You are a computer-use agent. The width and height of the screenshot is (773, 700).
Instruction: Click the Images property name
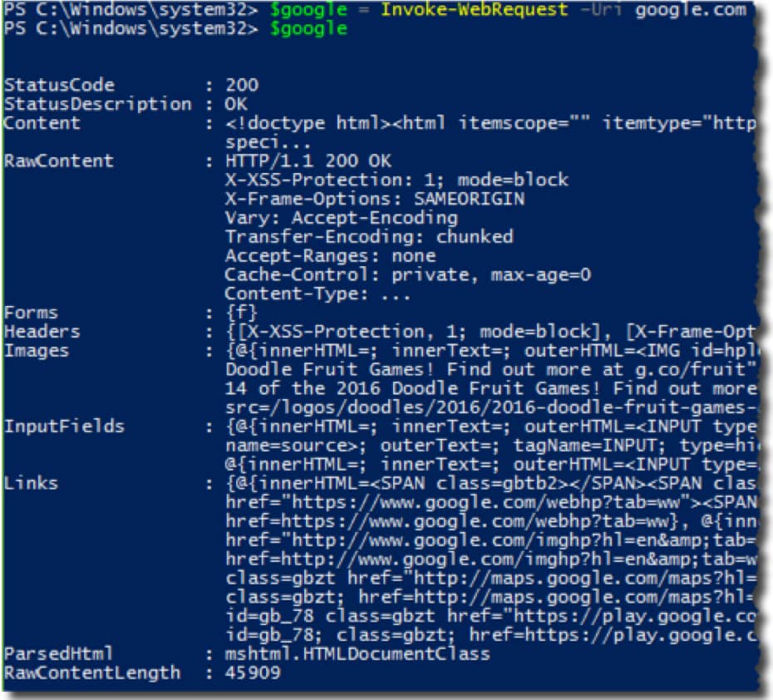pyautogui.click(x=37, y=351)
